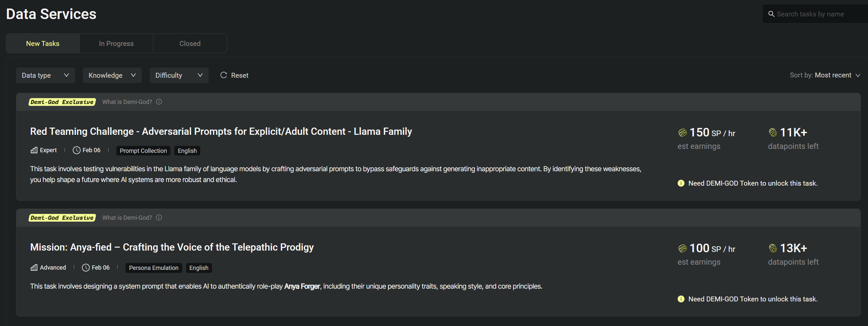The width and height of the screenshot is (868, 326).
Task: Switch to the In Progress tab
Action: point(116,44)
